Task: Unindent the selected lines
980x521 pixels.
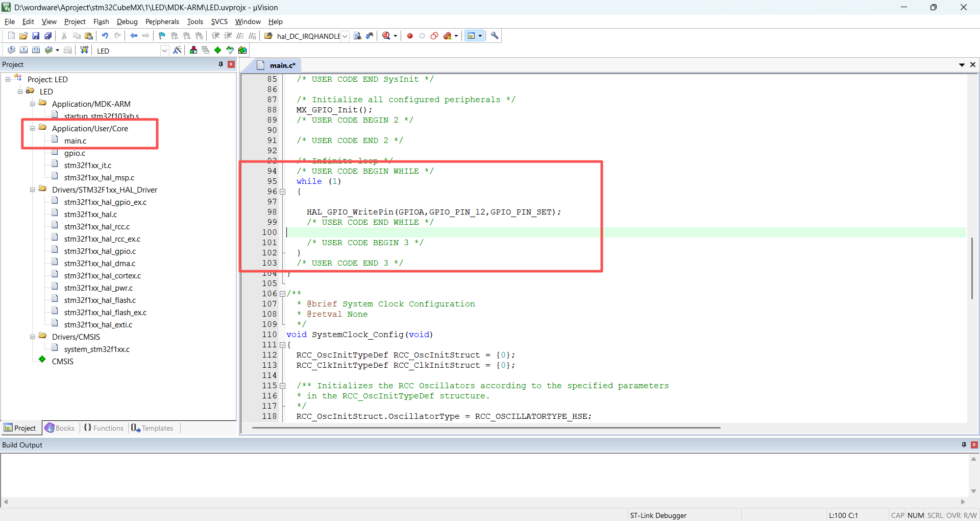Action: pyautogui.click(x=228, y=36)
